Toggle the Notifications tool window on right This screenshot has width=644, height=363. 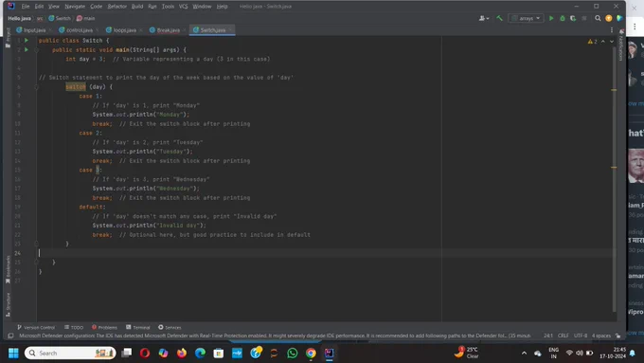(621, 45)
